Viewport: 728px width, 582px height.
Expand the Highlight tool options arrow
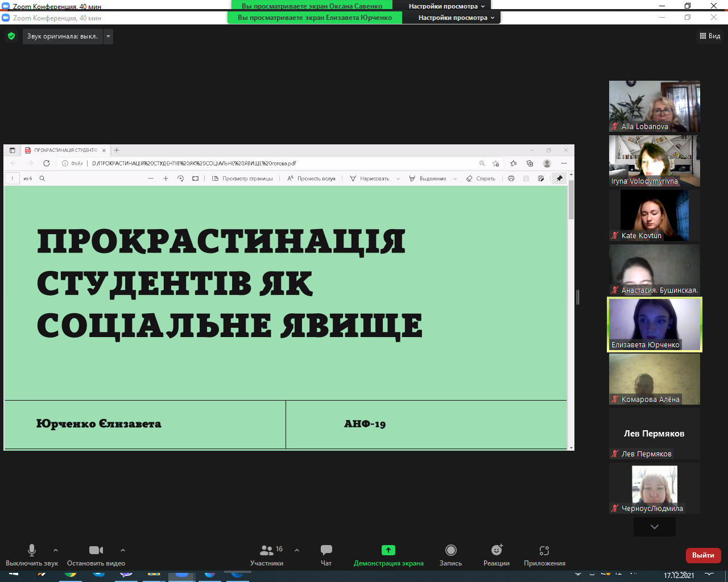pos(455,178)
